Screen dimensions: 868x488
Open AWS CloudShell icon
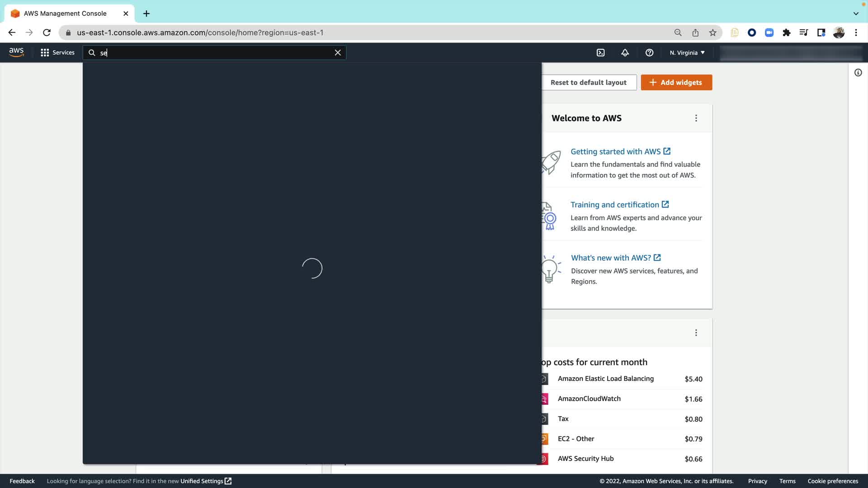point(600,53)
